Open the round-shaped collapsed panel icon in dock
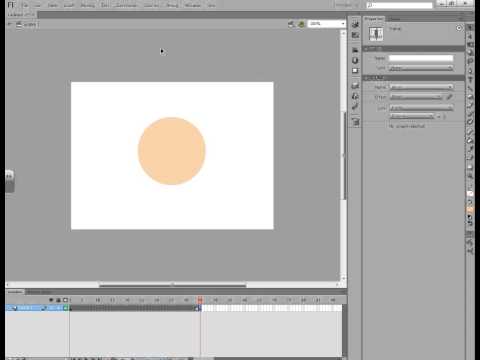This screenshot has height=360, width=480. click(355, 60)
